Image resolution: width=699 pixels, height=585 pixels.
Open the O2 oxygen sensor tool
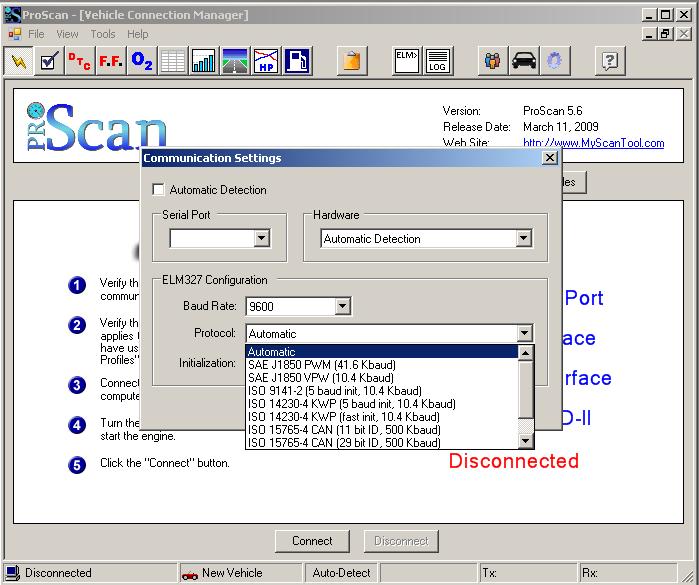[x=141, y=61]
